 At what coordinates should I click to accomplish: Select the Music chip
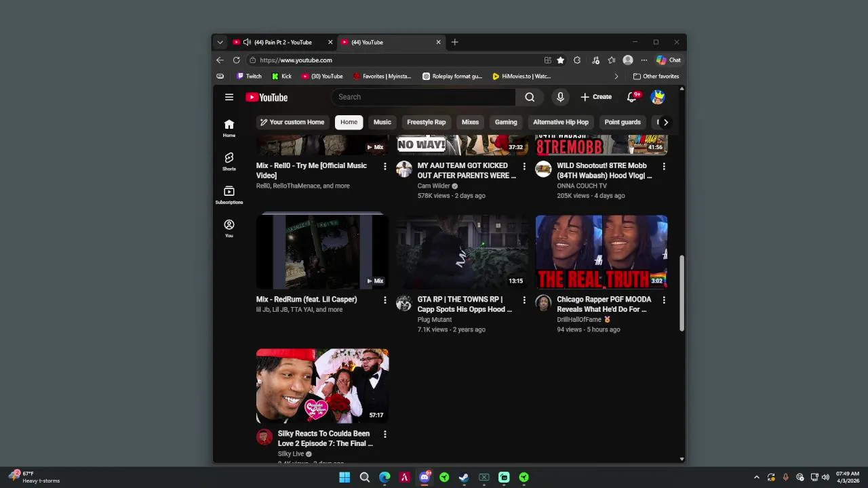point(382,122)
